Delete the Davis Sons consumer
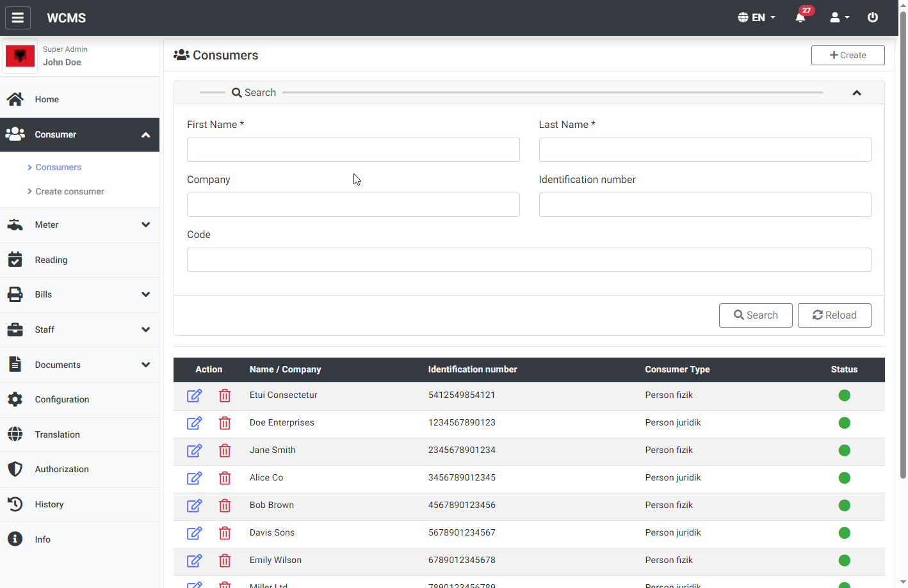This screenshot has height=588, width=908. point(225,533)
